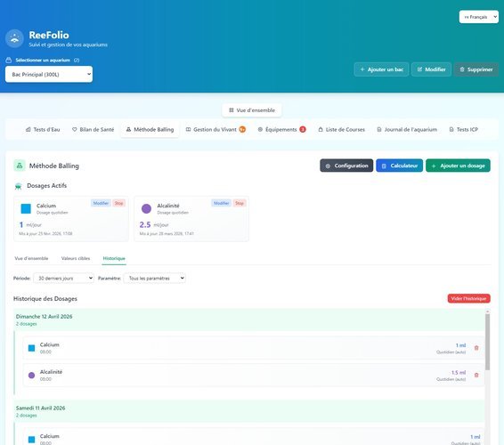Viewport: 504px width, 445px height.
Task: Expand the Période 30 derniers jours dropdown
Action: 63,279
